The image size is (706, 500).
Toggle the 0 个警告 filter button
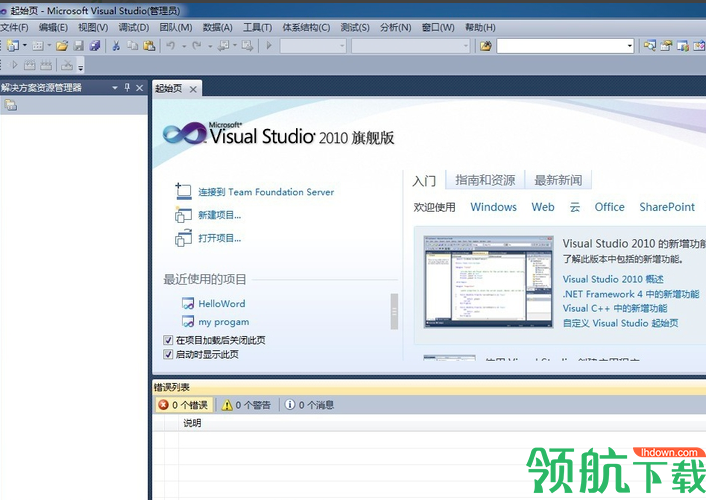246,405
